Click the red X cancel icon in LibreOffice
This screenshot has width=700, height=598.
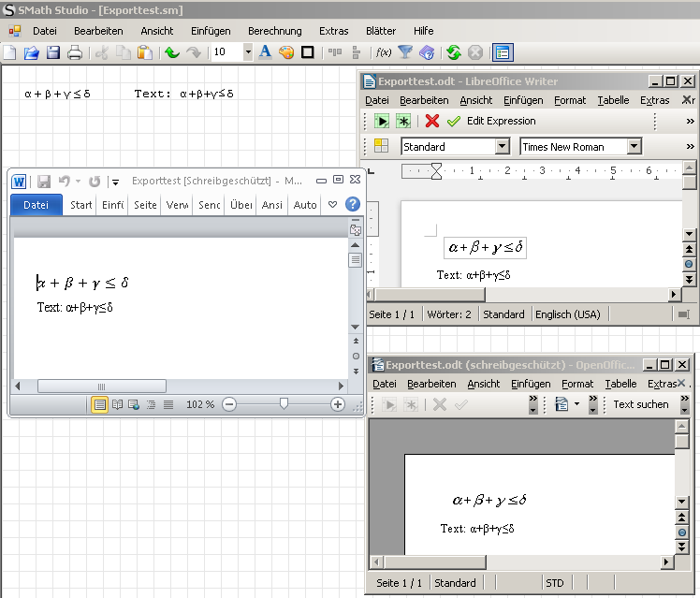(431, 121)
